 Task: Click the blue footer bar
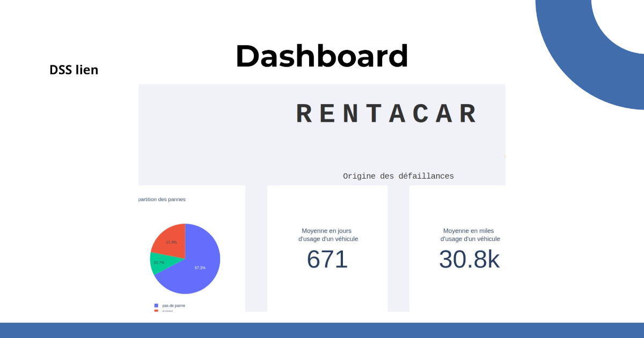322,330
